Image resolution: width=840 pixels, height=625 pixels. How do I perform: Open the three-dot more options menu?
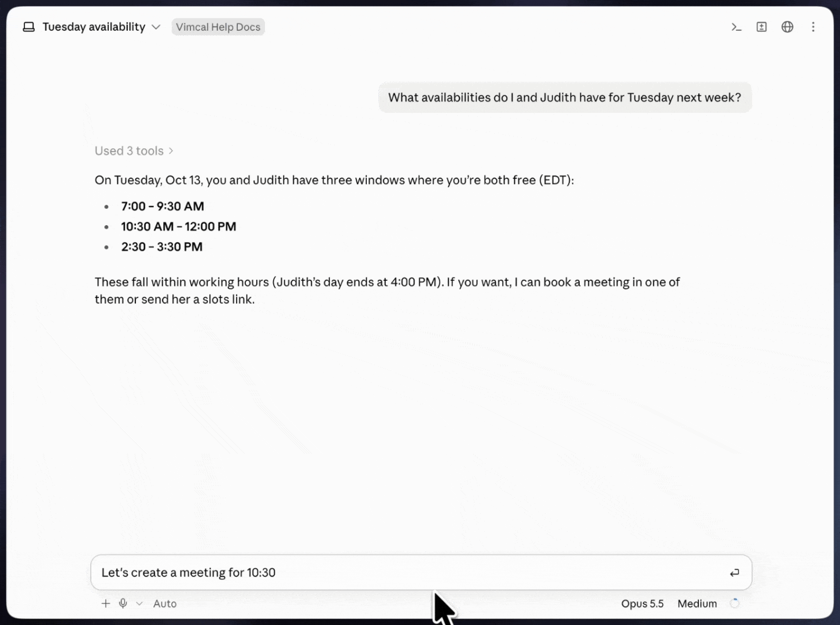[x=813, y=27]
